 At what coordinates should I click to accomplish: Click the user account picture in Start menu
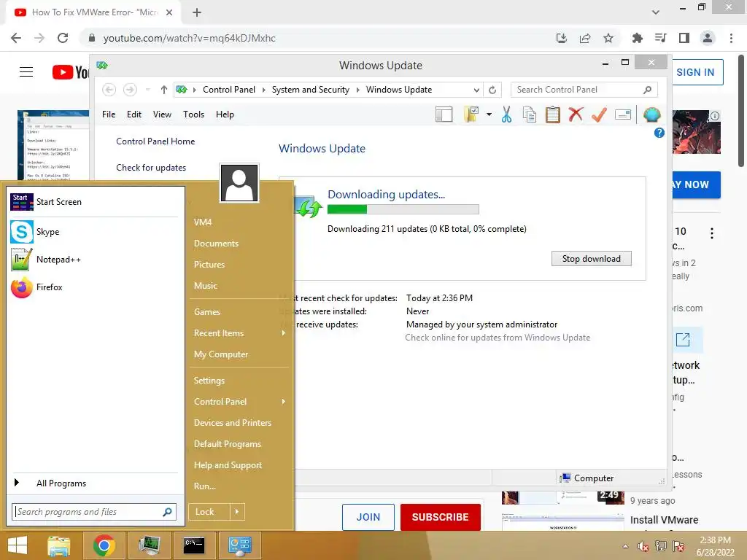click(x=239, y=183)
